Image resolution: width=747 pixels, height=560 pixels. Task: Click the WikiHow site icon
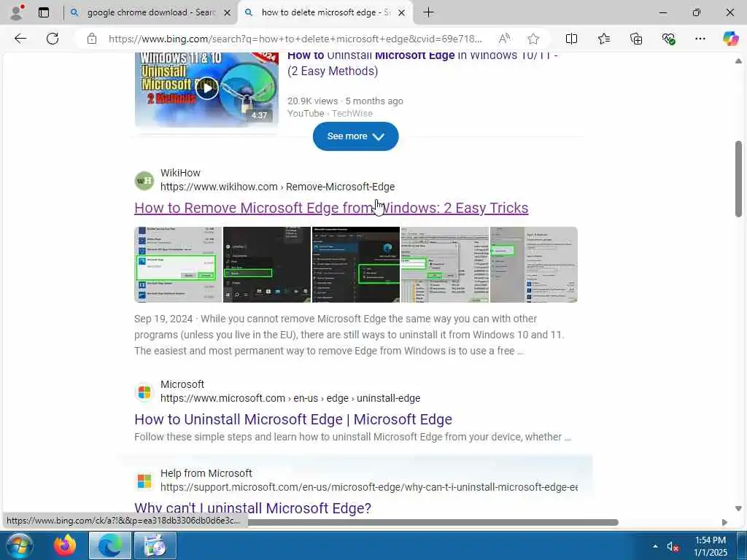144,181
